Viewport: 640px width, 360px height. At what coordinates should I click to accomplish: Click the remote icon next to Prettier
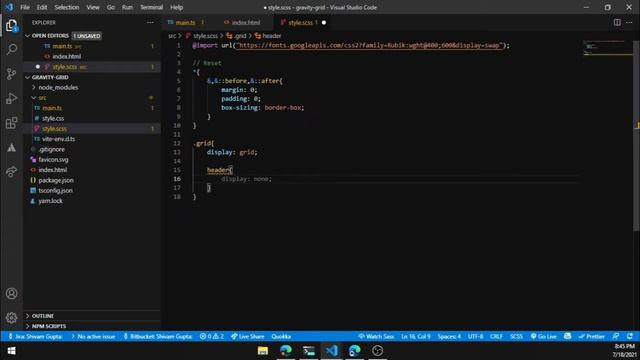click(x=567, y=336)
